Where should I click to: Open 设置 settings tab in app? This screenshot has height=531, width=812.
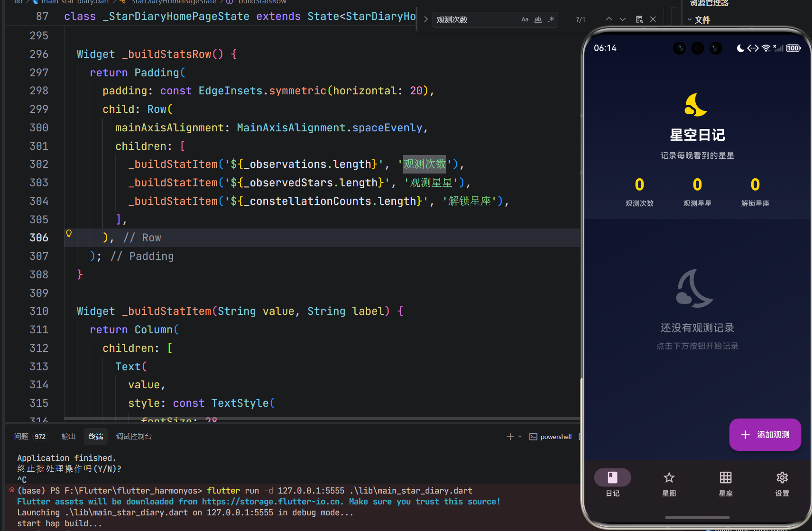(782, 483)
